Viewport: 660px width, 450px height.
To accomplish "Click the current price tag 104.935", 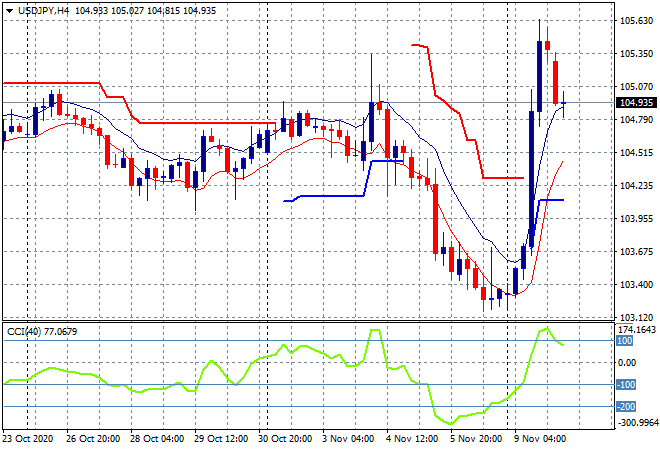I will [636, 103].
